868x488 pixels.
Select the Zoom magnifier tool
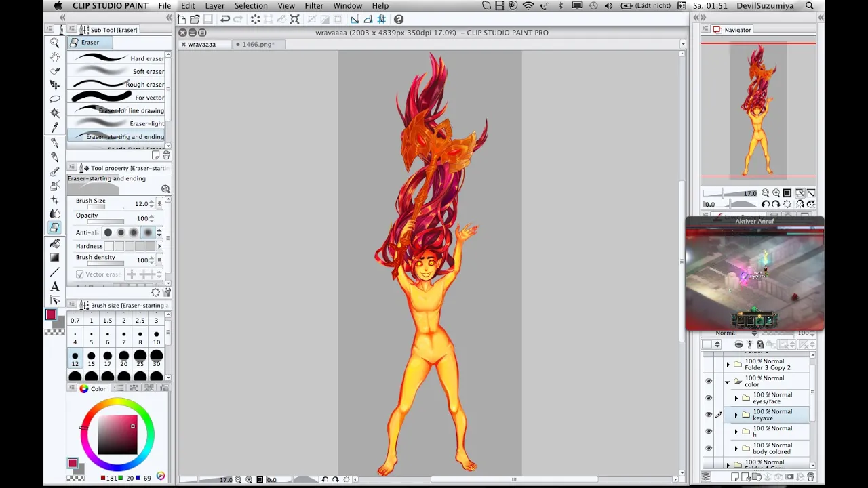[x=55, y=42]
